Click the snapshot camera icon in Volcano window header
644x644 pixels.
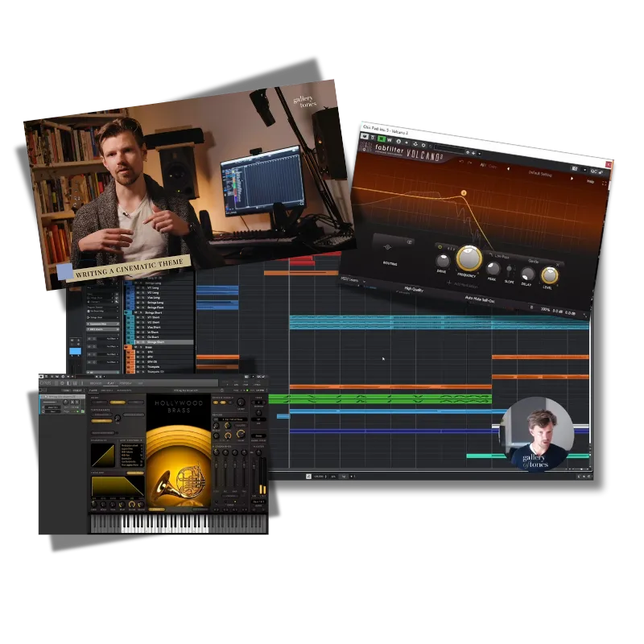(575, 168)
